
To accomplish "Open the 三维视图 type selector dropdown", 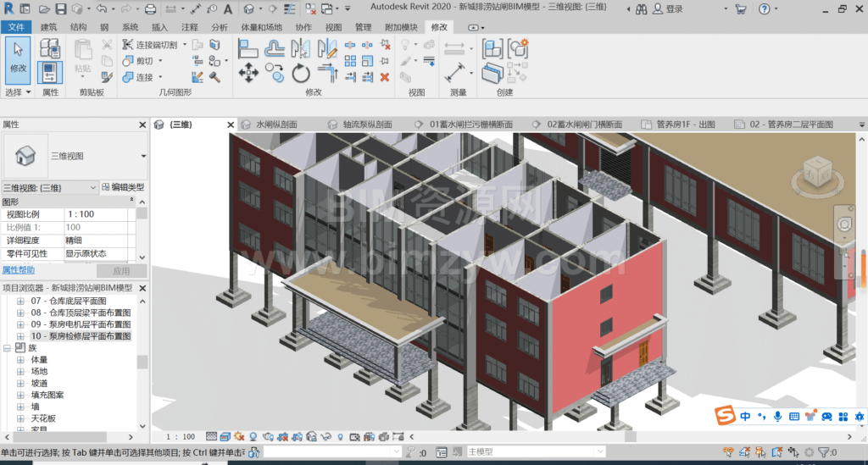I will (143, 156).
